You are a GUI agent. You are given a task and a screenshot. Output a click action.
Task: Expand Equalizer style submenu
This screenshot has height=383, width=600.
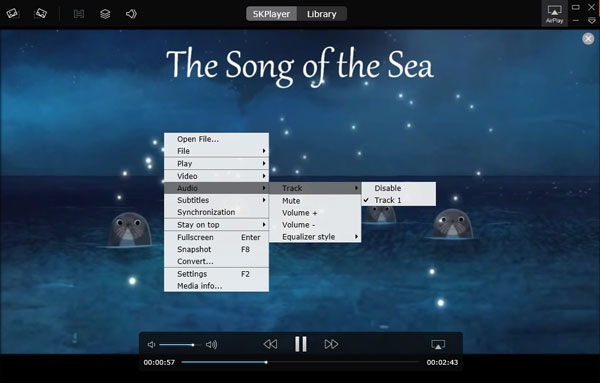click(x=315, y=237)
